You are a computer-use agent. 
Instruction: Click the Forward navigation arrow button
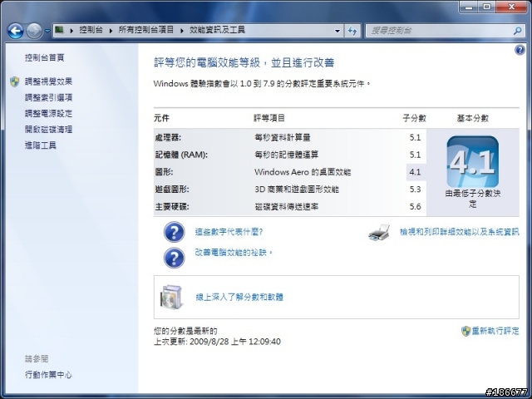pos(34,31)
